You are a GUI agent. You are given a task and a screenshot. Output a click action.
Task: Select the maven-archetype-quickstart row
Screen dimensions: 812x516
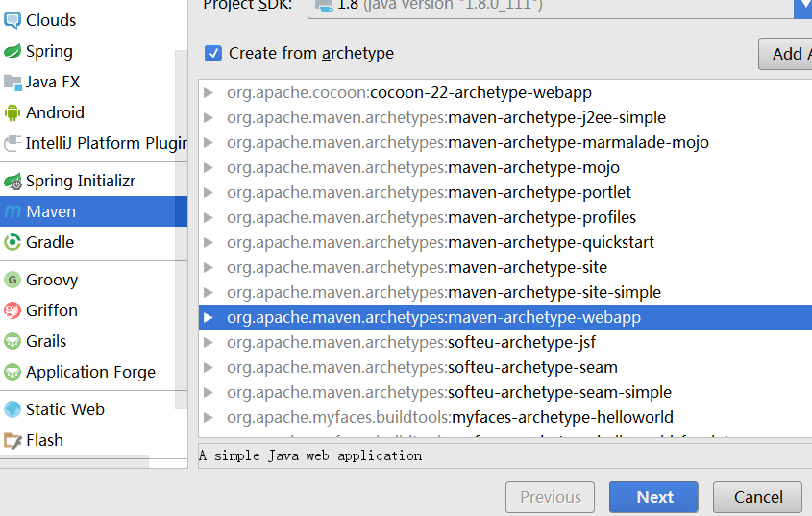(x=505, y=242)
